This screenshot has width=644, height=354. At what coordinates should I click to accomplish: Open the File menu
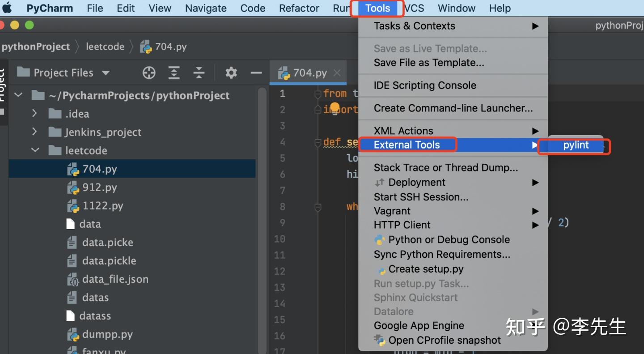[95, 8]
